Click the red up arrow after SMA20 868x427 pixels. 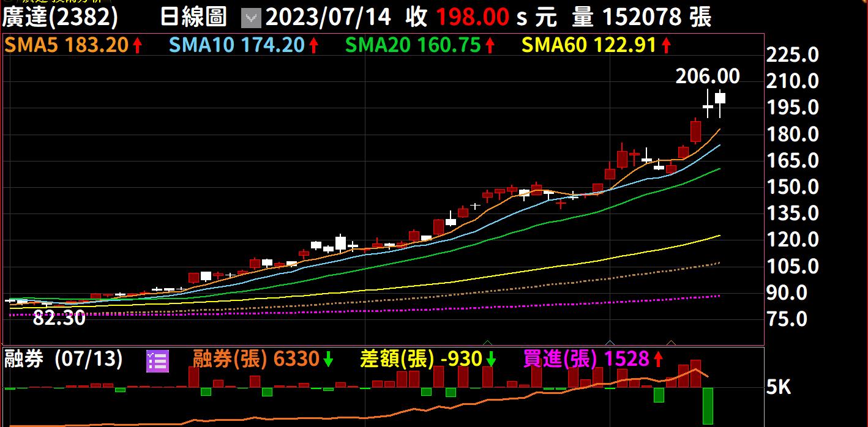click(x=490, y=45)
